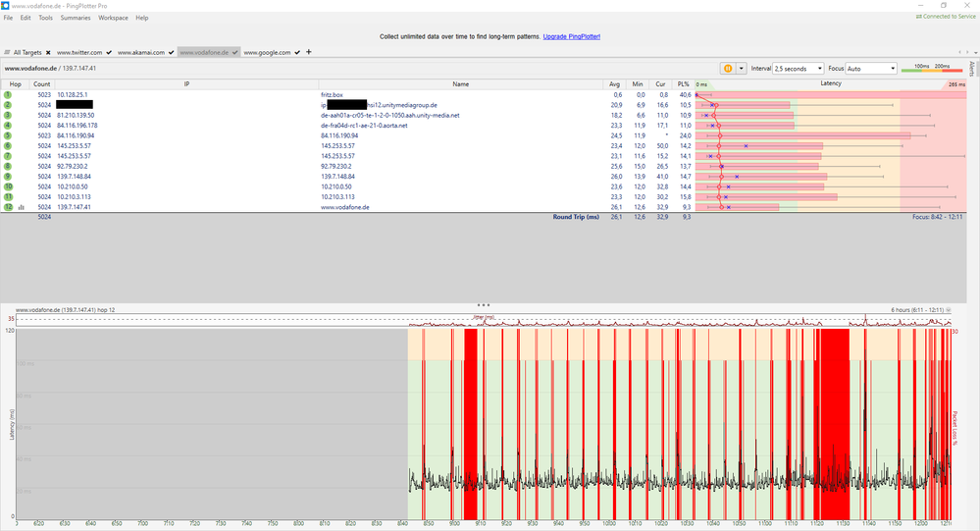
Task: Follow the Upgrade PingPlotter link
Action: (x=571, y=37)
